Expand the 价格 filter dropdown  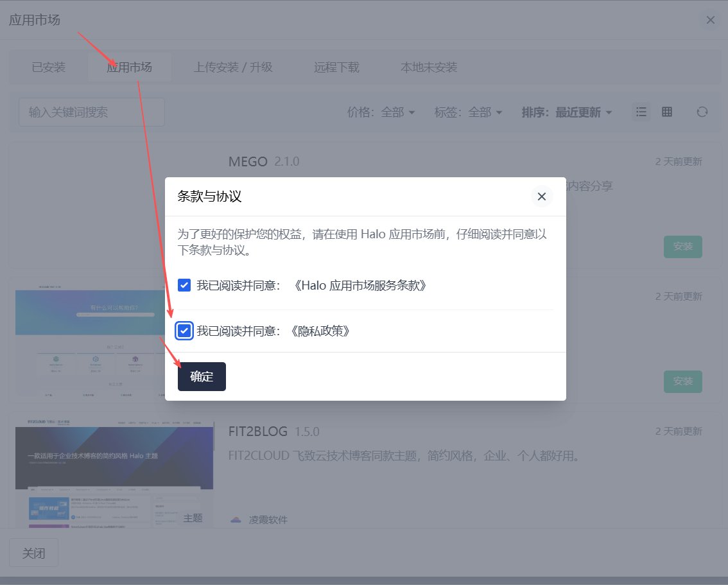point(381,112)
